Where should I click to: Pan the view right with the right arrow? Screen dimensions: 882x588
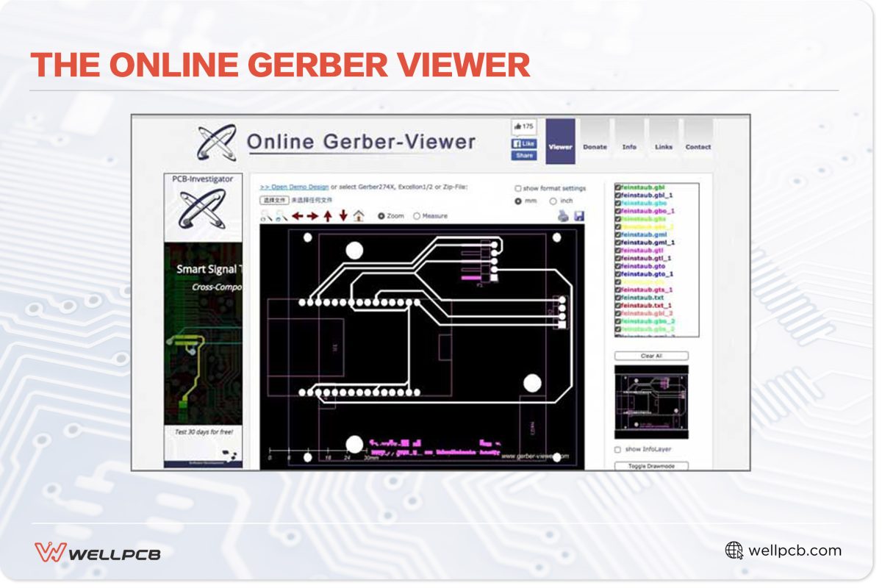pyautogui.click(x=311, y=216)
